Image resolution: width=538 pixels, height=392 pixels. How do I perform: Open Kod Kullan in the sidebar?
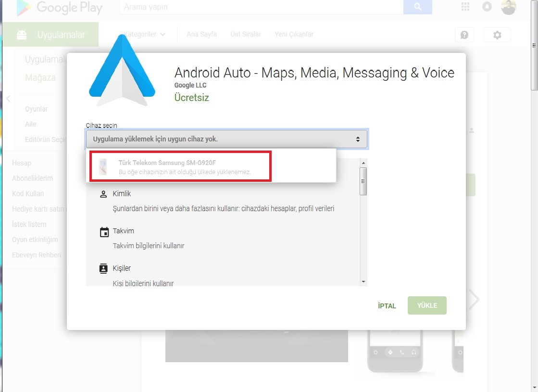pos(28,194)
